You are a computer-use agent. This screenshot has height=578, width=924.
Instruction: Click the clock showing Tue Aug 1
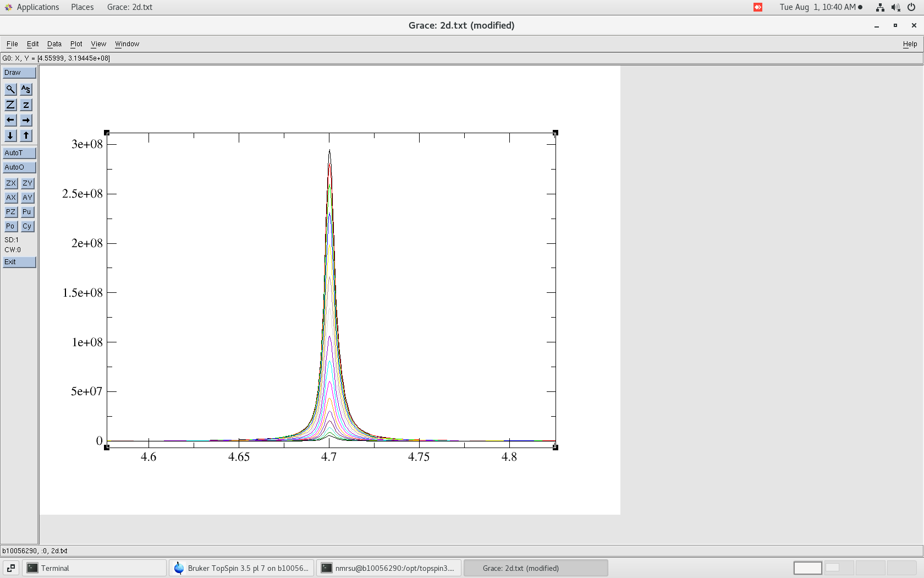(818, 7)
